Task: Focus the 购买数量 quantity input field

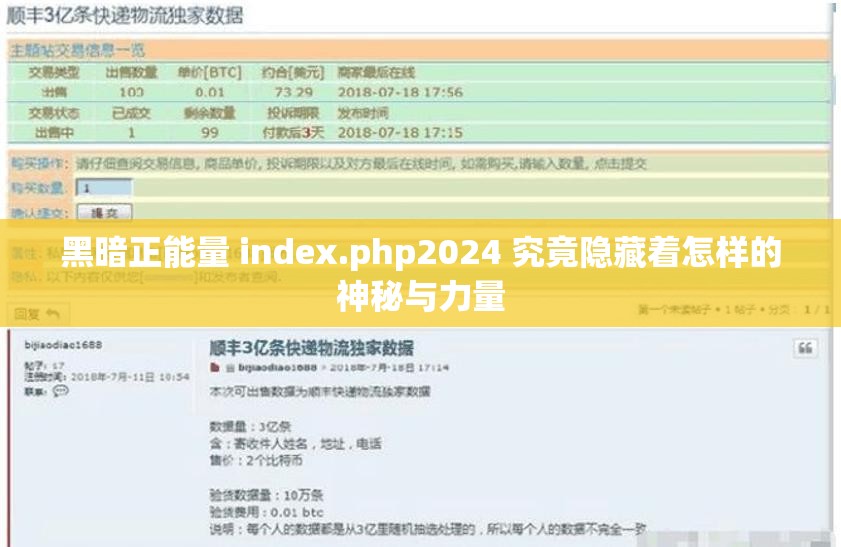Action: tap(104, 188)
